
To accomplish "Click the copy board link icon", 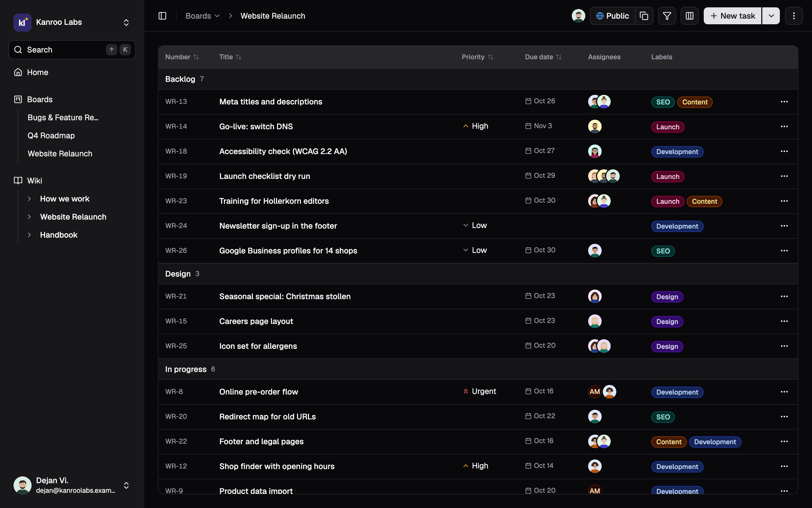I will (644, 16).
